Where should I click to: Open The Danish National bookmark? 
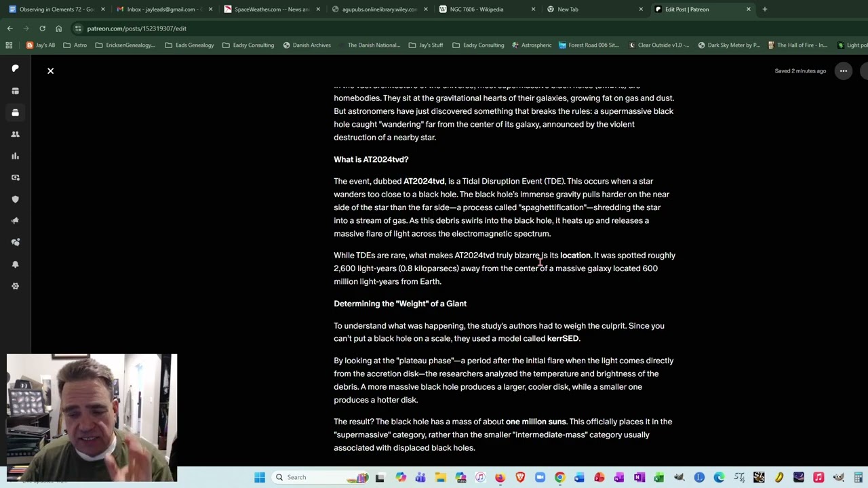tap(369, 45)
